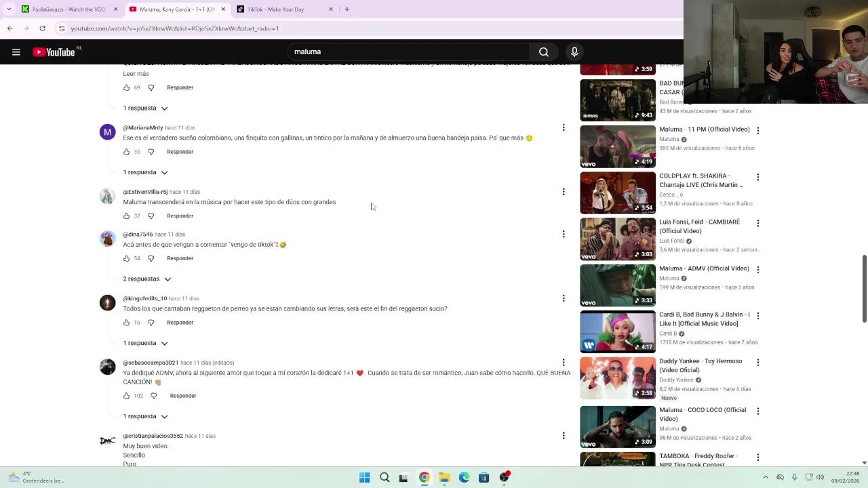The height and width of the screenshot is (488, 868).
Task: Click the taskbar weather widget
Action: pyautogui.click(x=35, y=477)
